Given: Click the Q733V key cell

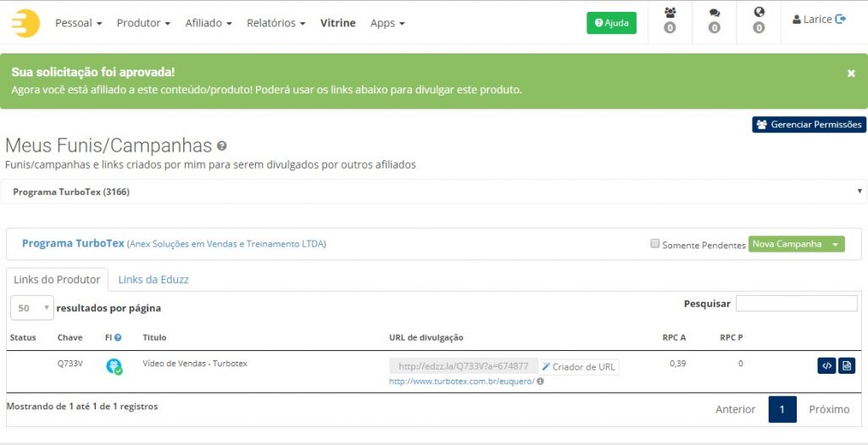Looking at the screenshot, I should click(70, 364).
